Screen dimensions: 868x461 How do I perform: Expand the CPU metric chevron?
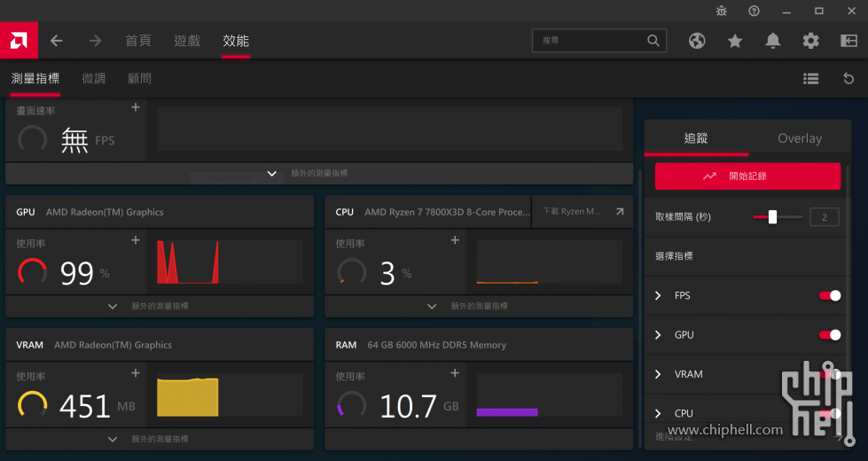pyautogui.click(x=658, y=413)
